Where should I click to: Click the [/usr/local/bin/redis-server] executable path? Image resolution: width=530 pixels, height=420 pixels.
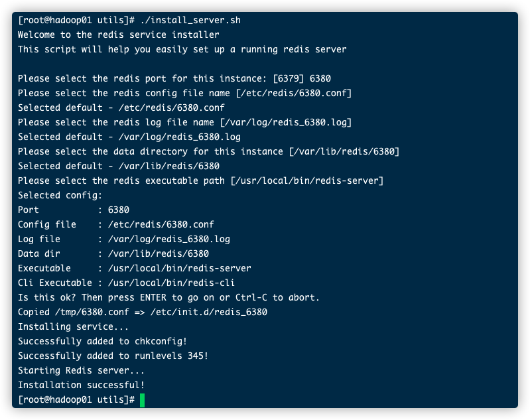pyautogui.click(x=307, y=181)
